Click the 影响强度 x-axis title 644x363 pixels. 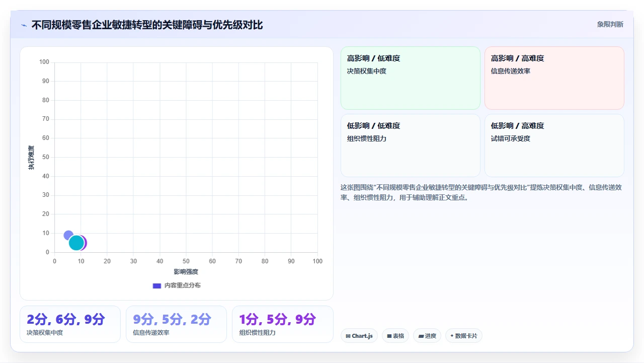186,272
